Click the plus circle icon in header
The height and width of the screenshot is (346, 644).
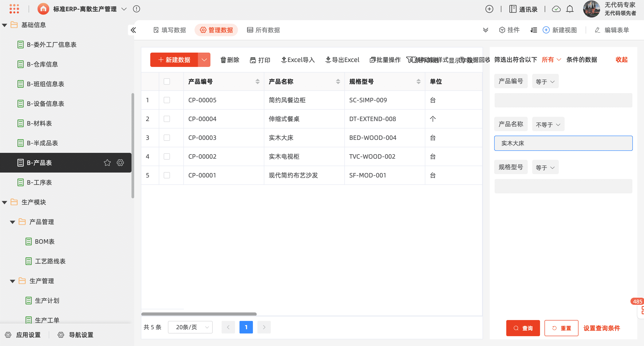(x=489, y=9)
